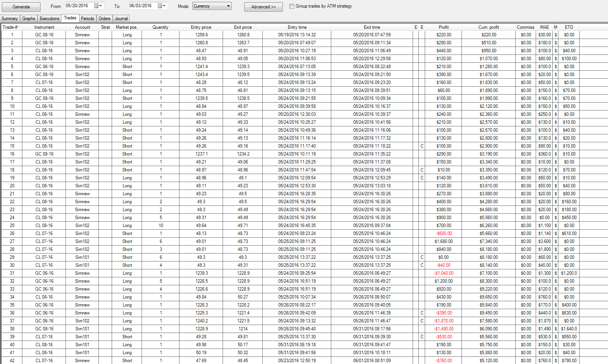Select the -$390.00 loss in trade 36
This screenshot has height=364, width=608.
tap(444, 313)
